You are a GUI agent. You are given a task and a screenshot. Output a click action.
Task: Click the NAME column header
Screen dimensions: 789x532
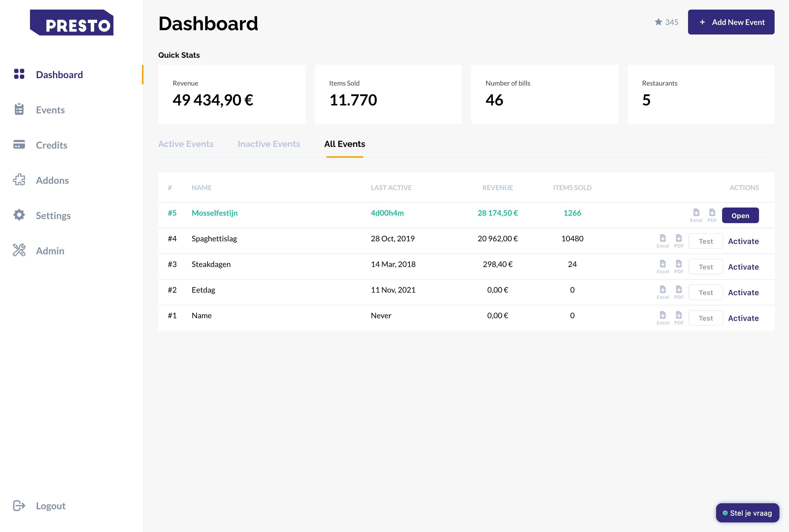click(x=202, y=188)
